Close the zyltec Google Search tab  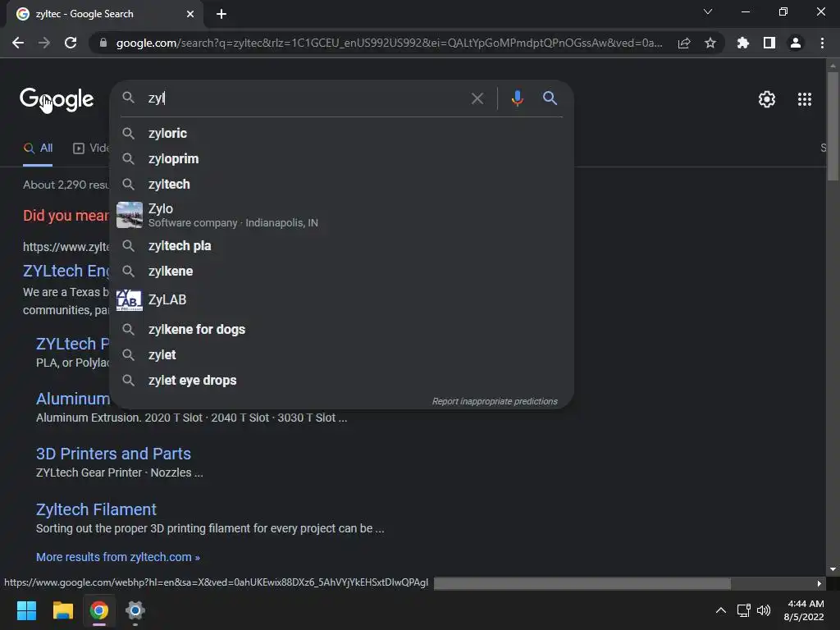(x=190, y=14)
